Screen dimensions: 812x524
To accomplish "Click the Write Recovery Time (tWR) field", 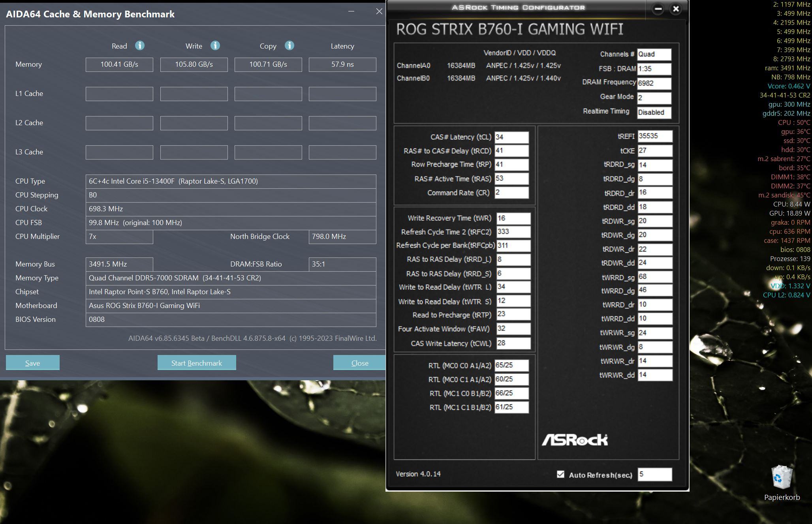I will tap(513, 218).
